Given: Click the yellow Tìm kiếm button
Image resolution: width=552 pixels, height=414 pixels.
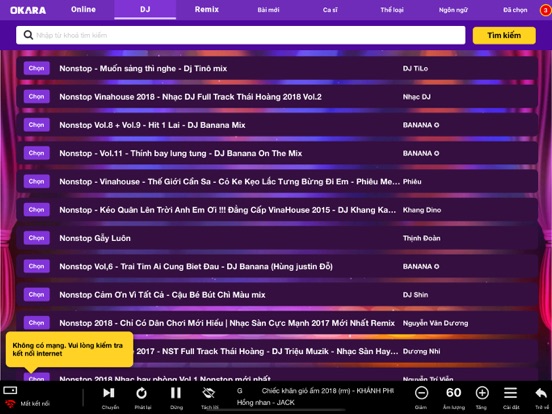Looking at the screenshot, I should [x=504, y=35].
